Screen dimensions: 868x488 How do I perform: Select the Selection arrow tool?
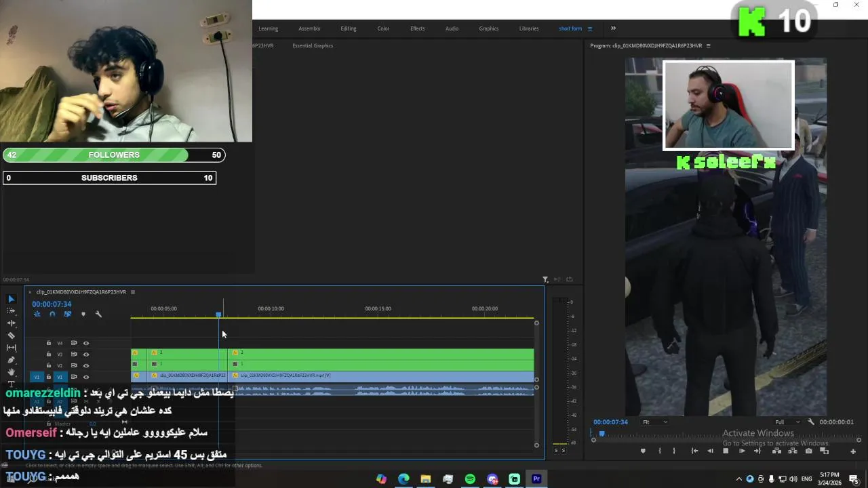(11, 299)
